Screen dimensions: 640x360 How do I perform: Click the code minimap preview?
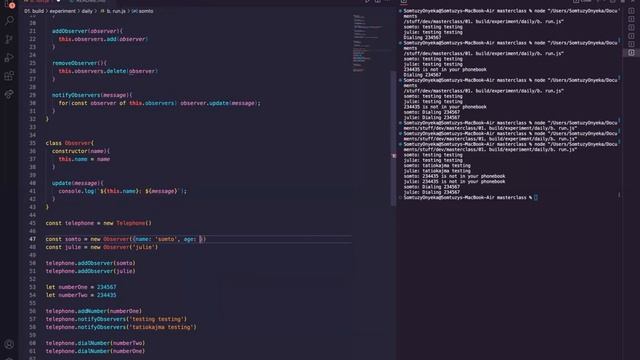(x=367, y=43)
